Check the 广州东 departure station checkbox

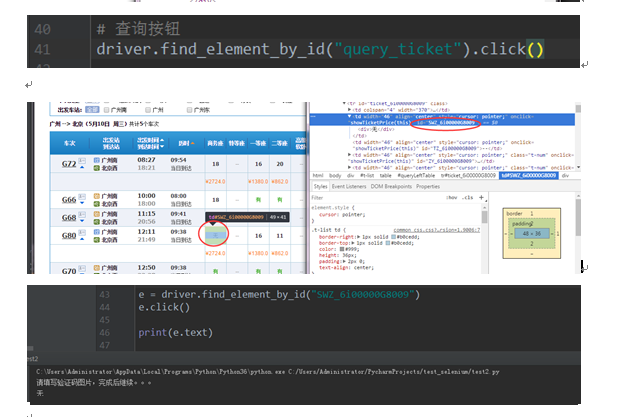pyautogui.click(x=190, y=110)
